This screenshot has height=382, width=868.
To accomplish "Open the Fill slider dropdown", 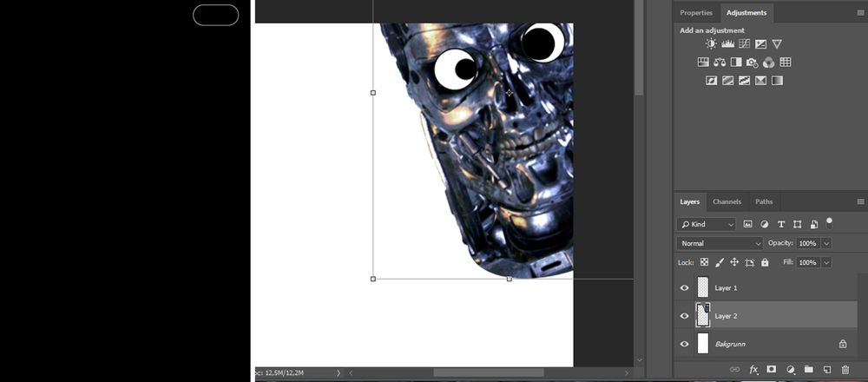I will point(826,262).
